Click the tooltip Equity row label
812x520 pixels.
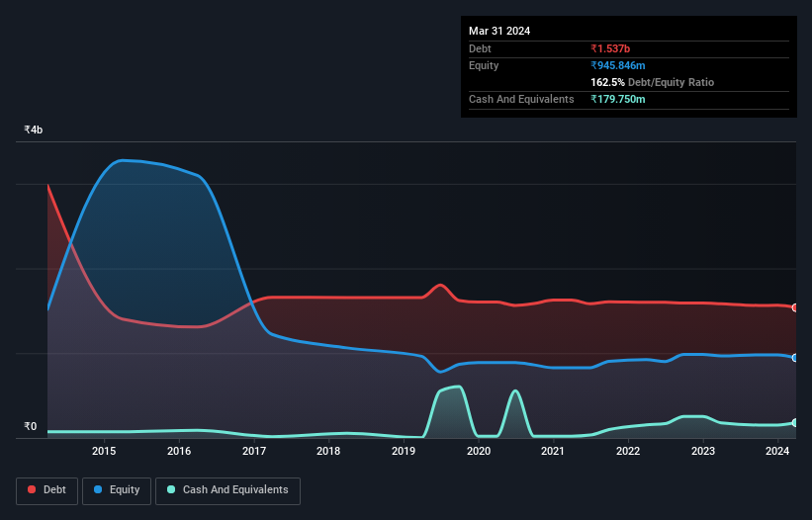pos(484,65)
